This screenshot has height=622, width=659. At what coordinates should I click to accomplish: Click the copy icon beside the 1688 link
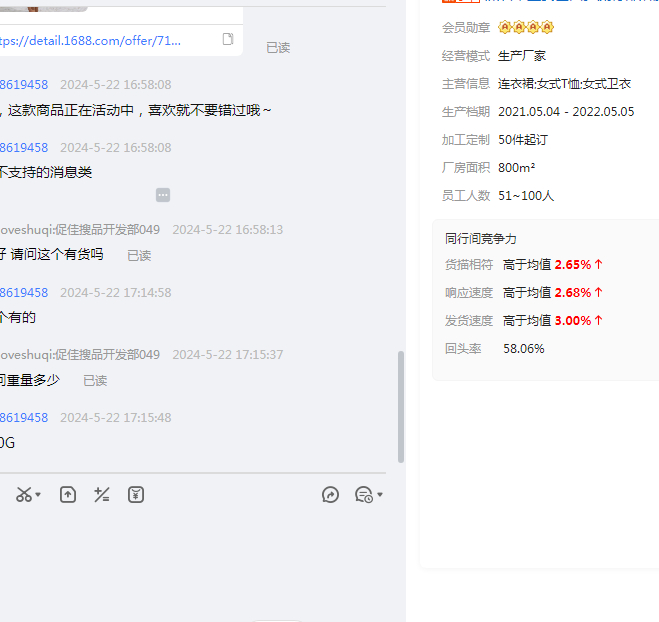tap(228, 40)
